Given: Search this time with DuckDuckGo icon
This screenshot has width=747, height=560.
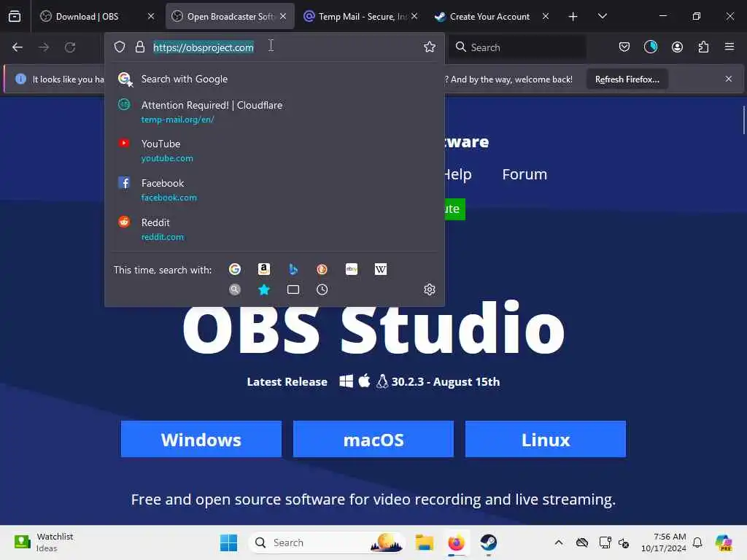Looking at the screenshot, I should (322, 270).
